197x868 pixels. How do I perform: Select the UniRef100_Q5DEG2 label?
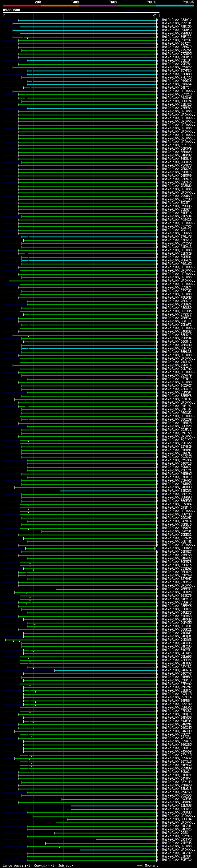[176, 535]
